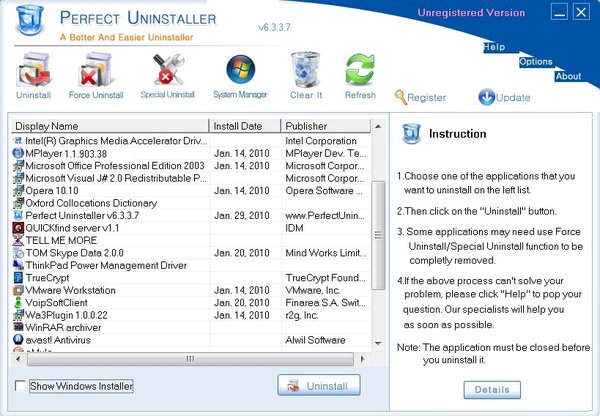Select the Force Uninstall toolbar icon
This screenshot has width=600, height=416.
click(96, 70)
